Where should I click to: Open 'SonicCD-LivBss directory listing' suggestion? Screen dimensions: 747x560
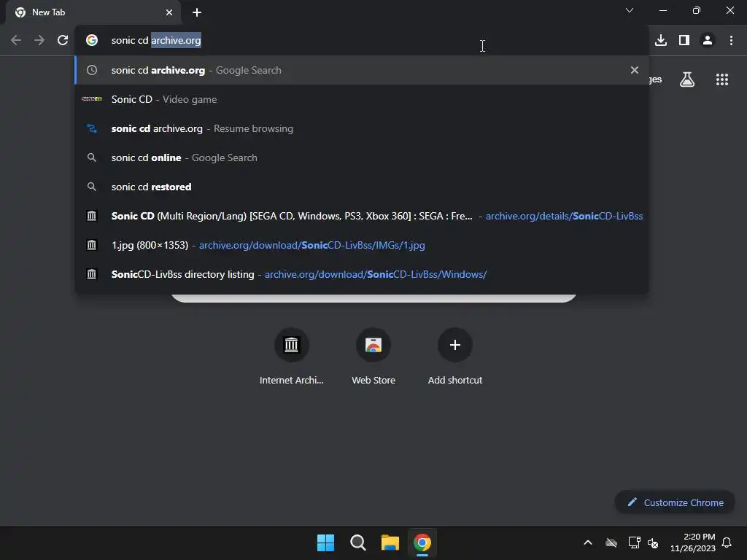click(362, 274)
